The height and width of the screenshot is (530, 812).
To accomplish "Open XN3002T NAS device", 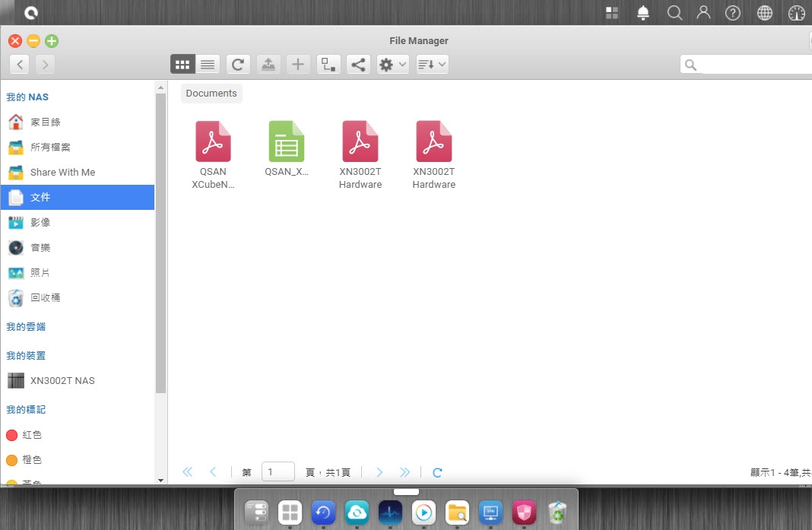I will click(78, 381).
